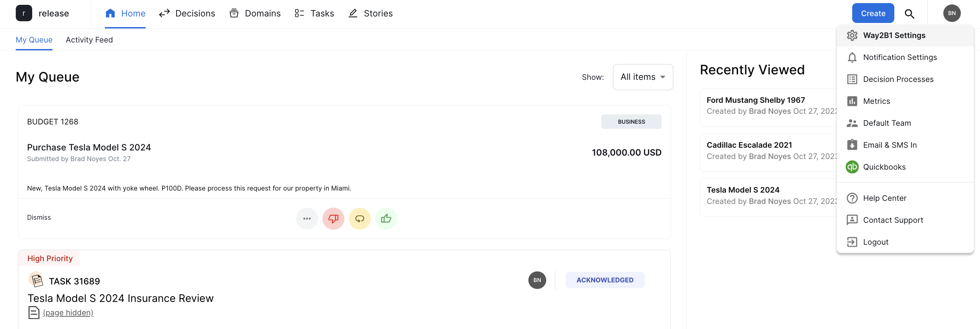
Task: Click the Email & SMS In clipboard icon
Action: click(852, 145)
